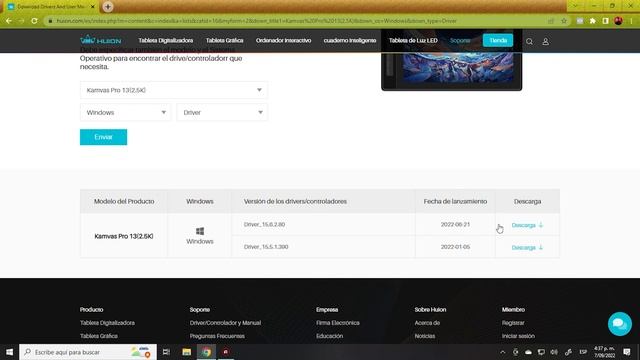
Task: Open the Windows Start menu
Action: (x=9, y=352)
